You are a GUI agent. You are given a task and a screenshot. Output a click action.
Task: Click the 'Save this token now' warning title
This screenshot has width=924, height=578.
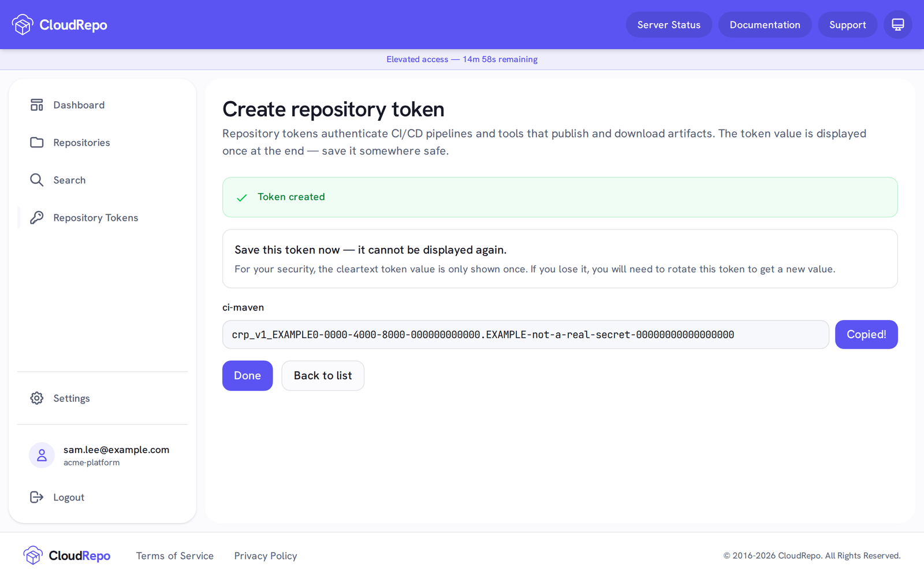pyautogui.click(x=370, y=250)
